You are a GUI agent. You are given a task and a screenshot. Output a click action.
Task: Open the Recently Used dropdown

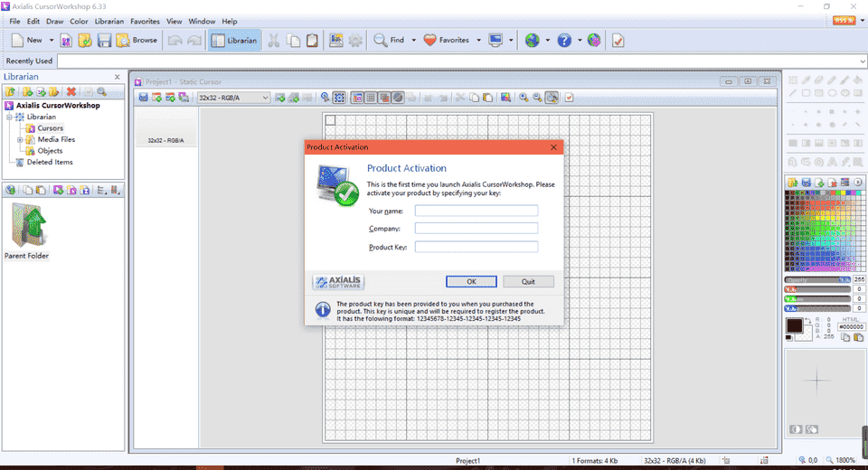tap(863, 61)
